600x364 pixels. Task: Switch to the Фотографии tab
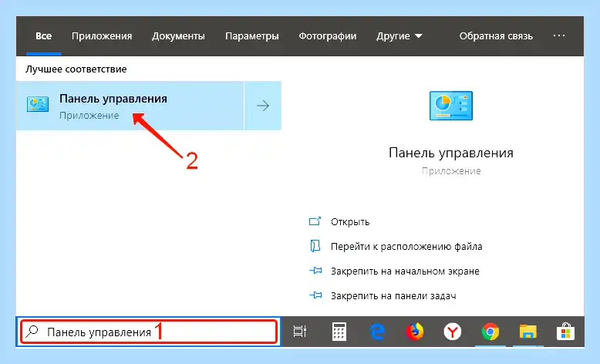coord(328,36)
